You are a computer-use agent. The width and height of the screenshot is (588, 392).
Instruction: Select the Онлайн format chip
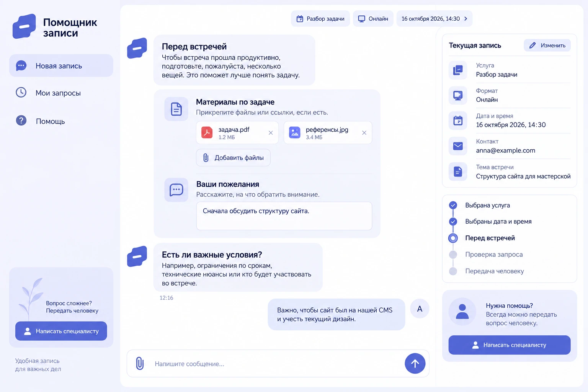pos(373,19)
